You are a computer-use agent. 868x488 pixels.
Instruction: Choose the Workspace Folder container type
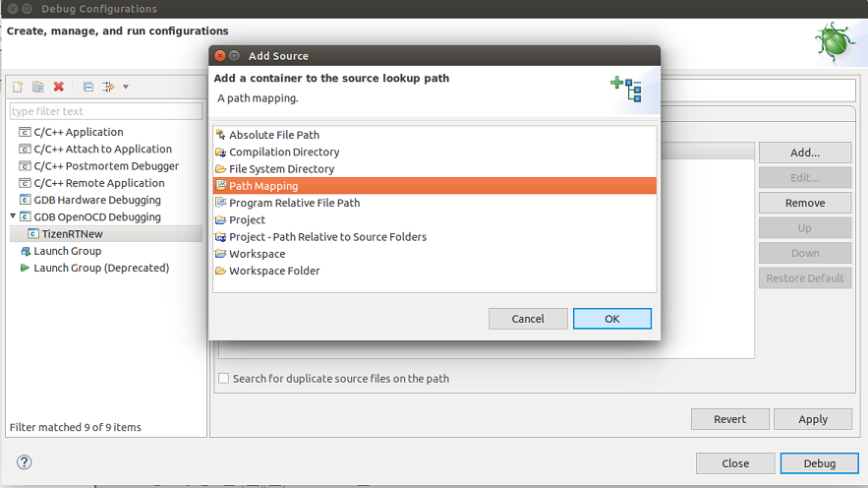tap(274, 271)
